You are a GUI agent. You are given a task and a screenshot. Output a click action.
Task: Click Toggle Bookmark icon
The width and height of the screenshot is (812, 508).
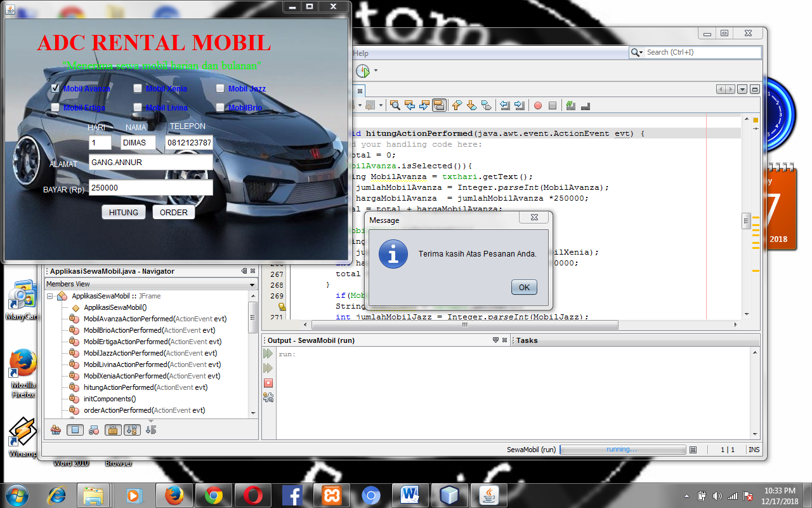[487, 105]
